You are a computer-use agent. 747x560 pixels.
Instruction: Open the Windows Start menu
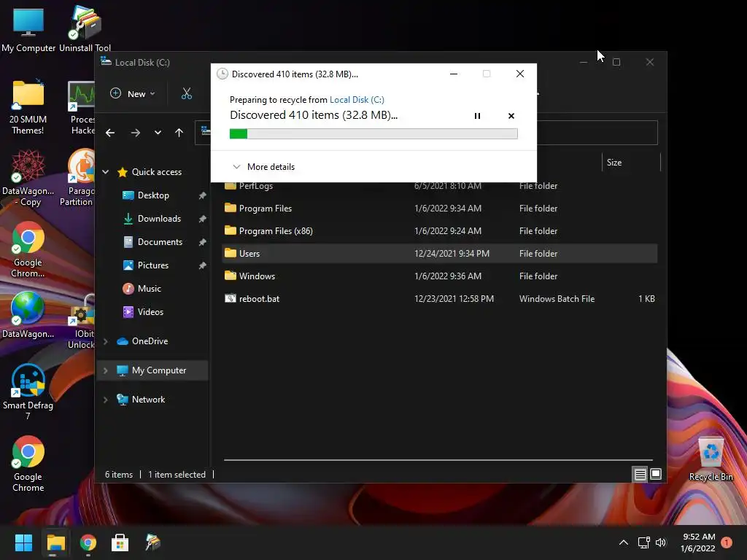[x=23, y=542]
